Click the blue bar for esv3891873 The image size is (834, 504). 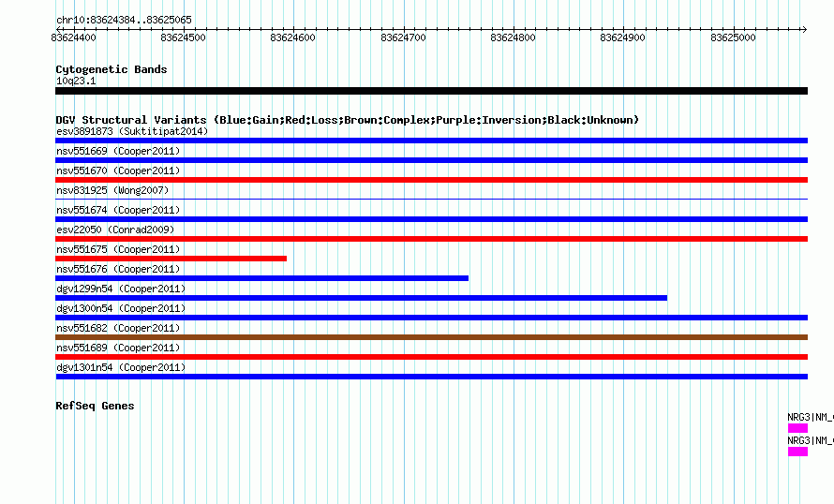[431, 141]
